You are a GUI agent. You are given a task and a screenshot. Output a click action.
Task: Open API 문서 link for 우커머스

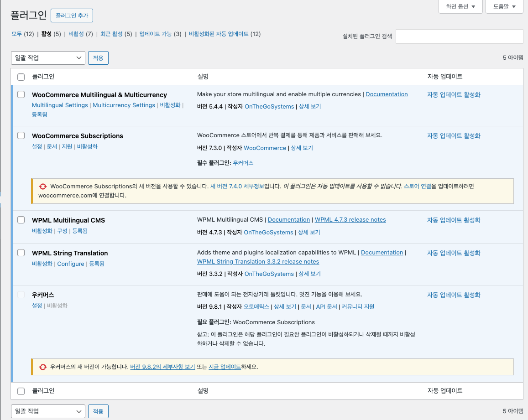tap(326, 306)
